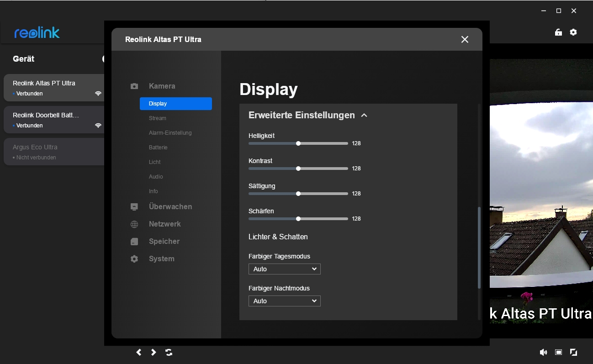Go to next page with right arrow

click(x=154, y=352)
